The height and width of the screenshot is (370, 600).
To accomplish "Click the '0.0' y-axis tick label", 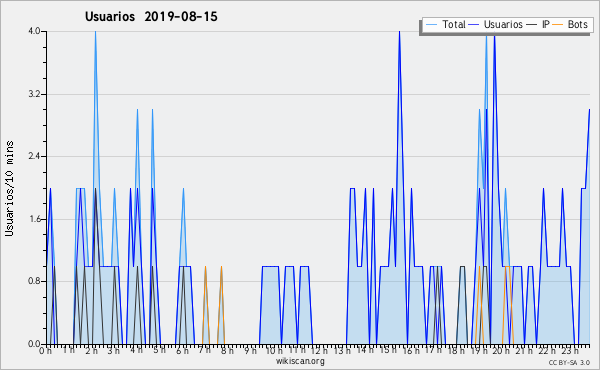I will pos(34,344).
